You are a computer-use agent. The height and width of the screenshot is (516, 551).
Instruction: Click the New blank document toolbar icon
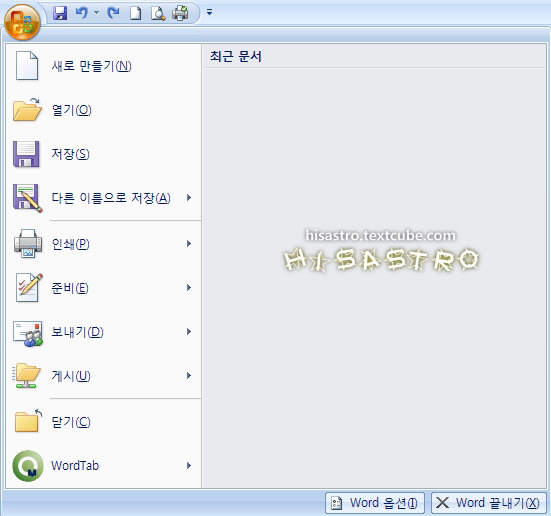tap(135, 13)
